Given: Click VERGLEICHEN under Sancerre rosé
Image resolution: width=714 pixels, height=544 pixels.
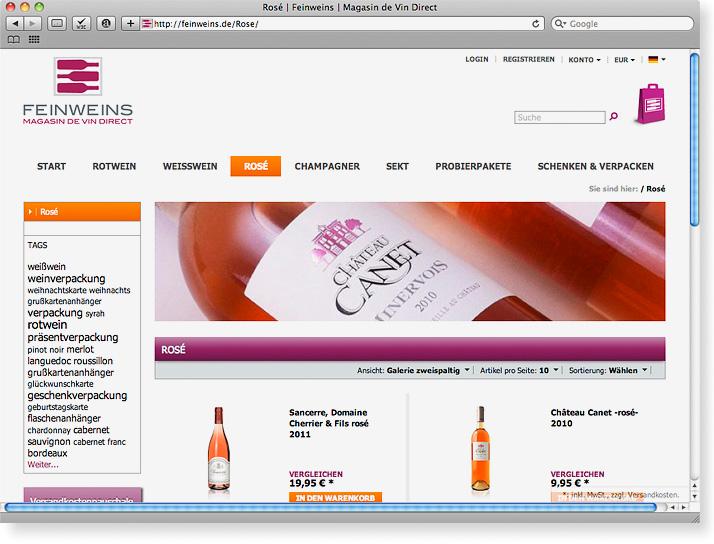Looking at the screenshot, I should point(316,474).
